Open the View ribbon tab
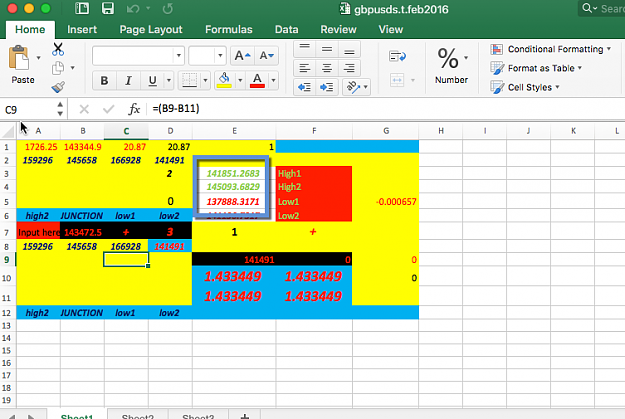625x419 pixels. [391, 30]
